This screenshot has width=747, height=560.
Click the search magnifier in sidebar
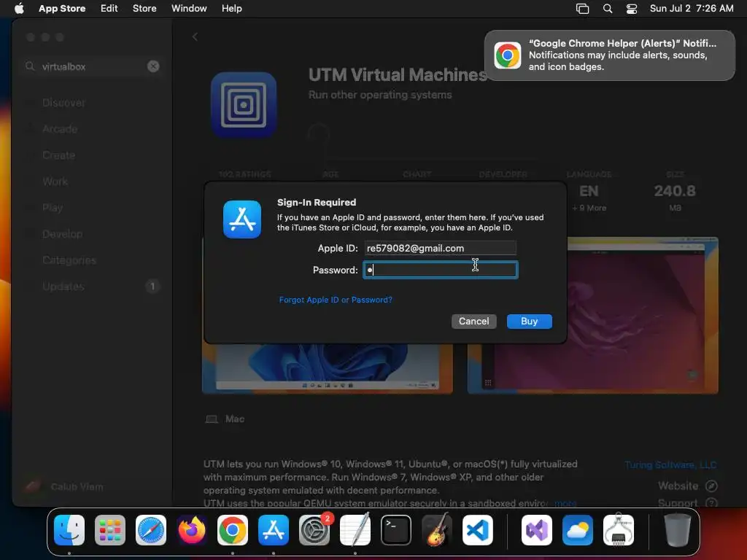pyautogui.click(x=30, y=66)
